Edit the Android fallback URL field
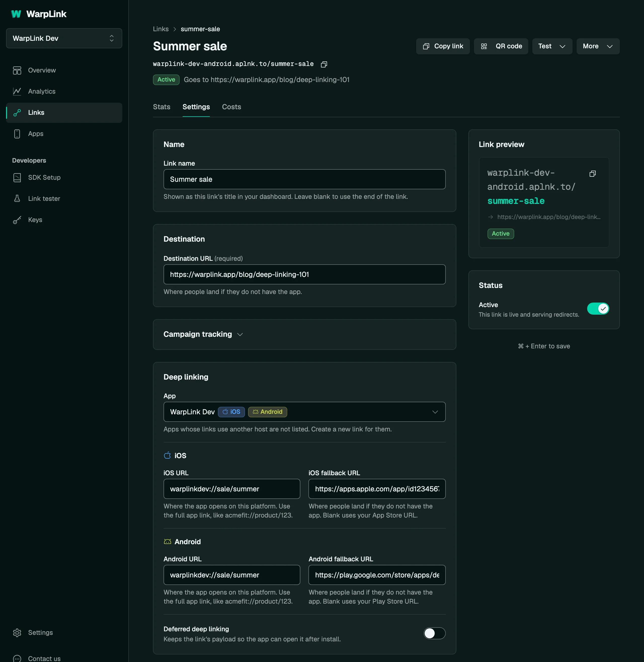Viewport: 644px width, 662px height. point(377,575)
